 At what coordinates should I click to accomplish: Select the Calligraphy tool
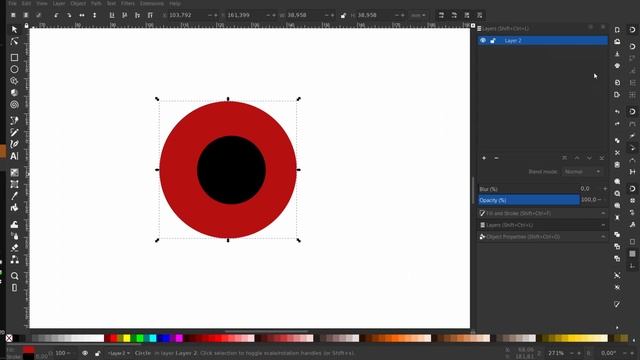14,144
